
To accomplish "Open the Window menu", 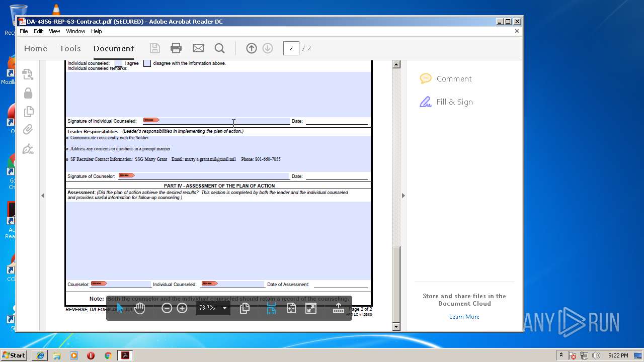I will pos(75,31).
